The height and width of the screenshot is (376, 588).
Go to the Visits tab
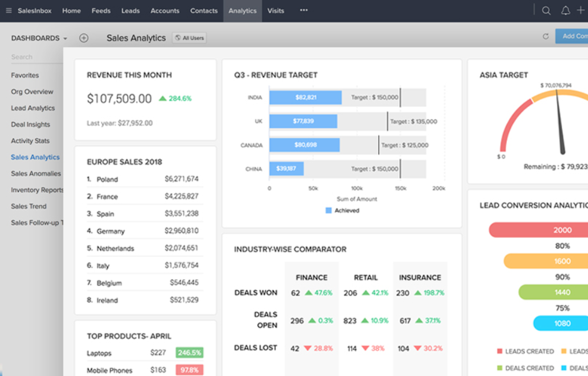pyautogui.click(x=275, y=11)
